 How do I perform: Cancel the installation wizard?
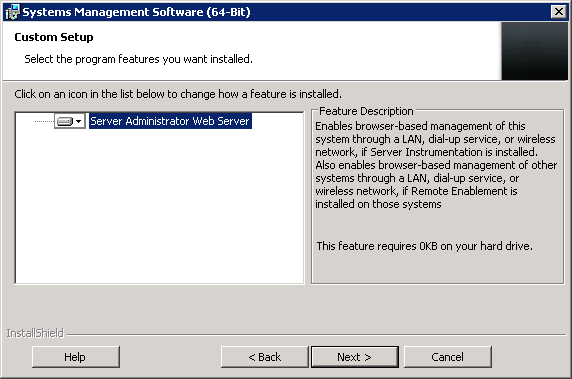coord(448,357)
